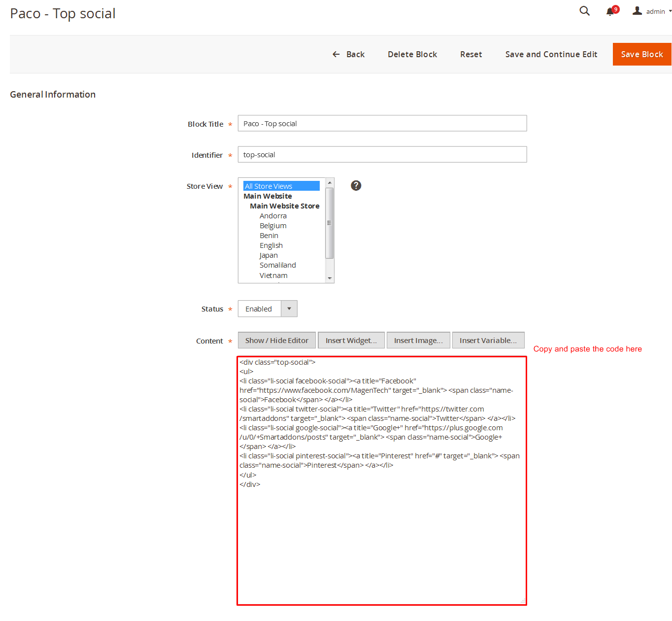Click the Store View list scroll-down arrow

click(330, 278)
